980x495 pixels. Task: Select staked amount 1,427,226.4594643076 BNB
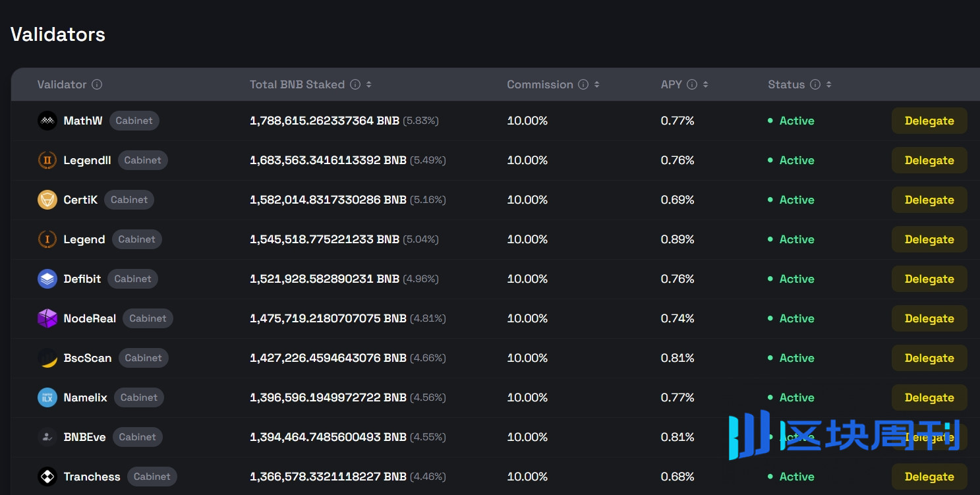pos(328,358)
